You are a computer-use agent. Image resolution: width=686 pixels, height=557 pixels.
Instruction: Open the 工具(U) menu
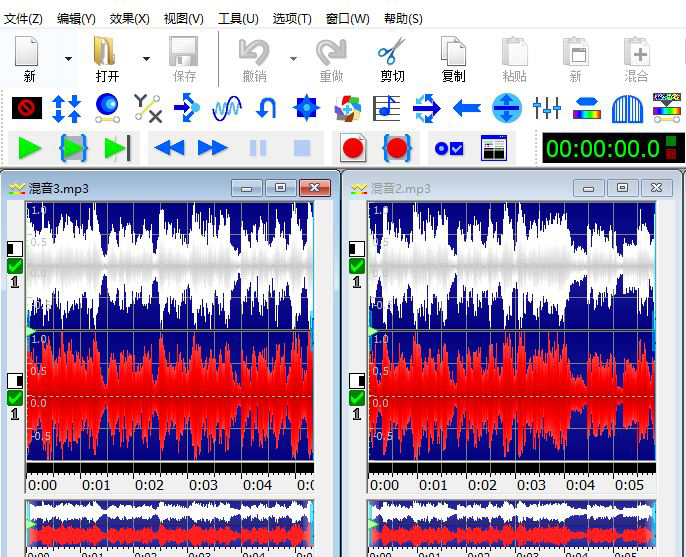pos(238,19)
